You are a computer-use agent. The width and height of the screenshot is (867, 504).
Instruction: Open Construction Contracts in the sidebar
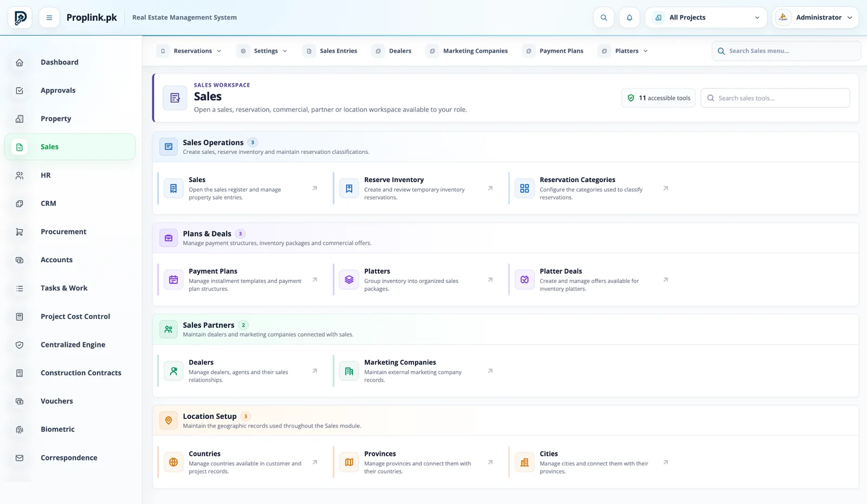click(70, 373)
